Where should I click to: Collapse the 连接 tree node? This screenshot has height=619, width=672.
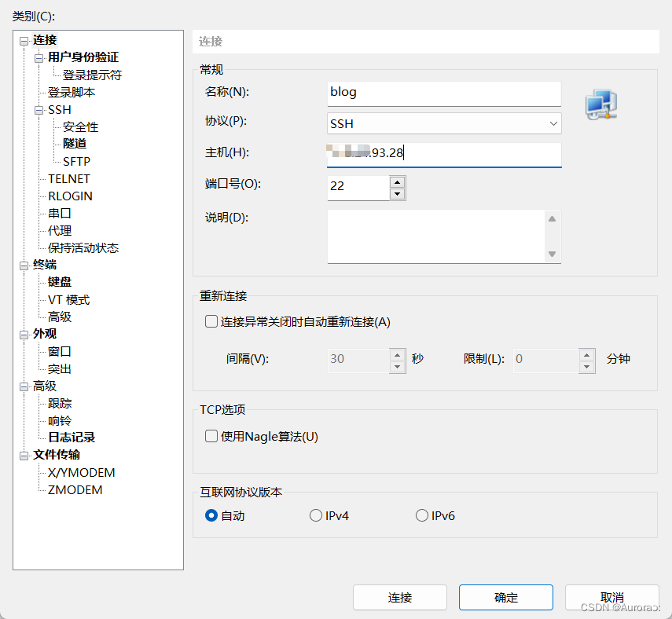tap(23, 39)
